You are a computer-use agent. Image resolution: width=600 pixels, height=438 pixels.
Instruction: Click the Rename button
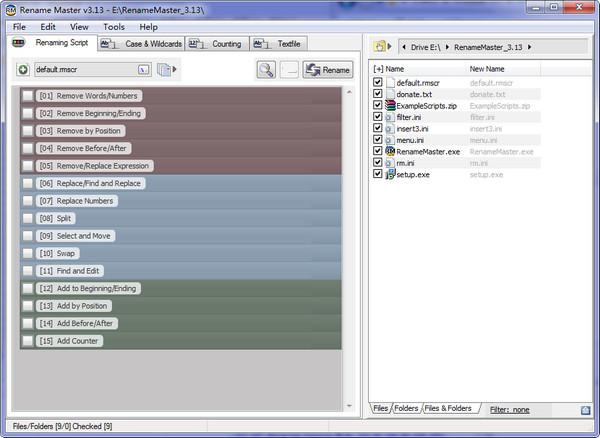point(328,70)
